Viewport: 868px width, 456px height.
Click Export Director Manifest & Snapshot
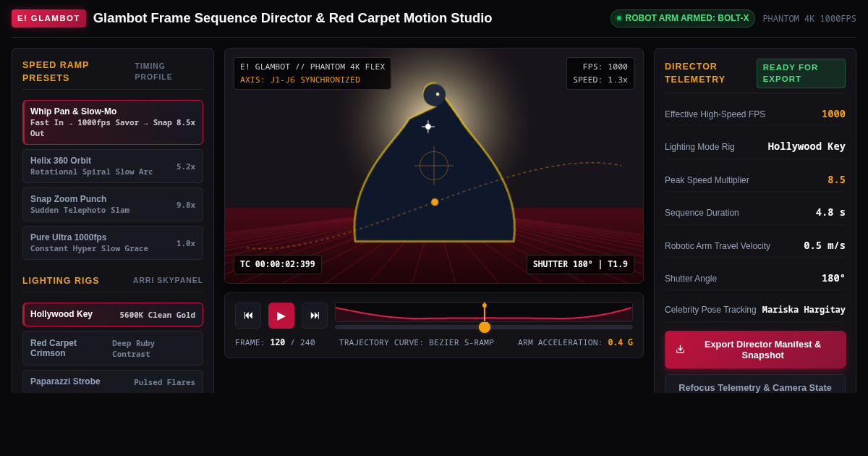pyautogui.click(x=755, y=350)
